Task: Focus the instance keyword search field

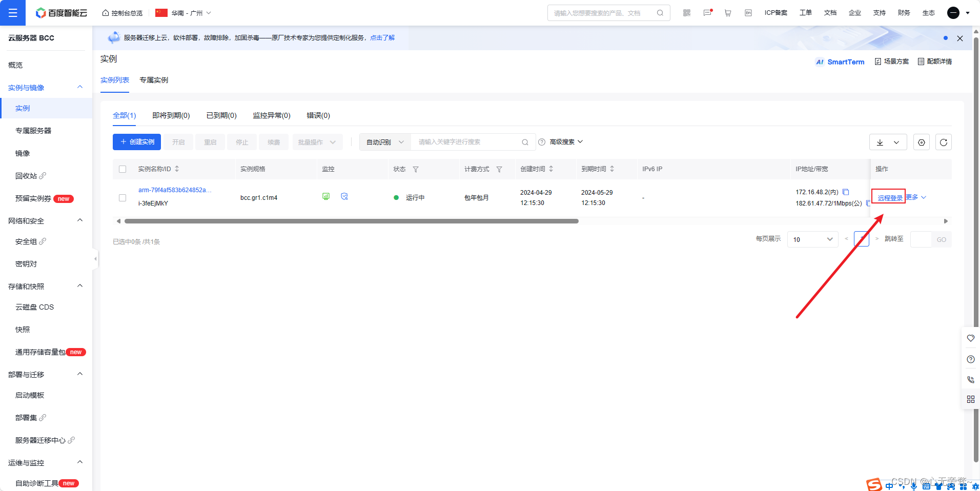Action: pos(467,142)
